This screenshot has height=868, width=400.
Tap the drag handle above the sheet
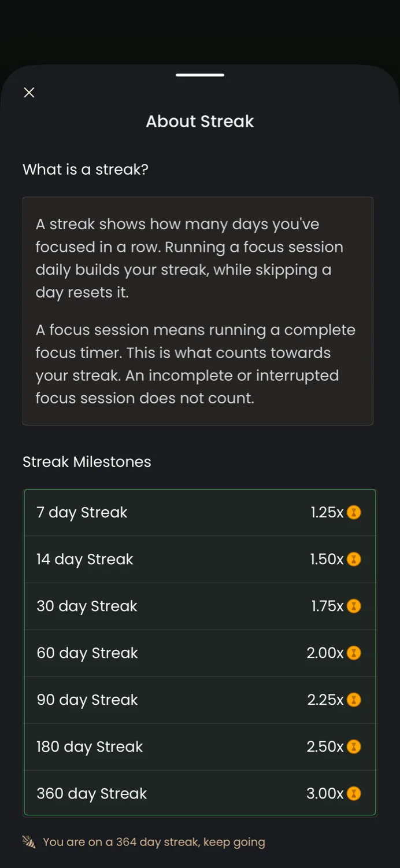[199, 75]
